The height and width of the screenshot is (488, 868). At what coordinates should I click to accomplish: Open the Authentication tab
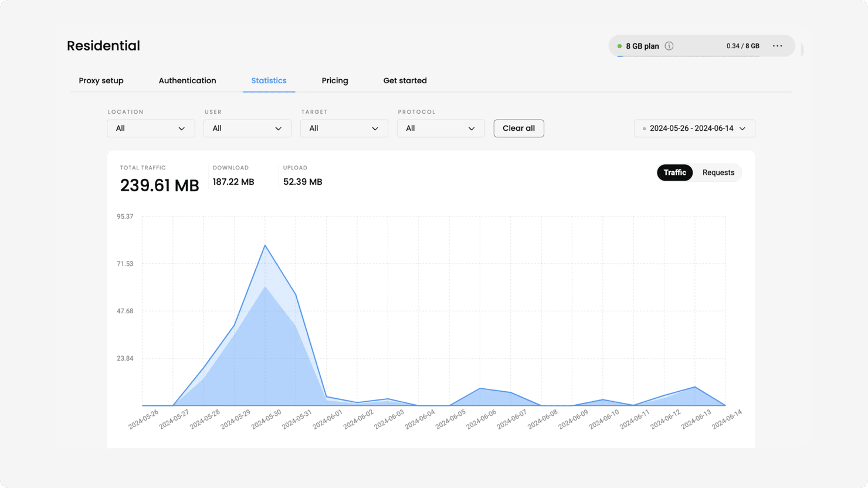tap(187, 80)
